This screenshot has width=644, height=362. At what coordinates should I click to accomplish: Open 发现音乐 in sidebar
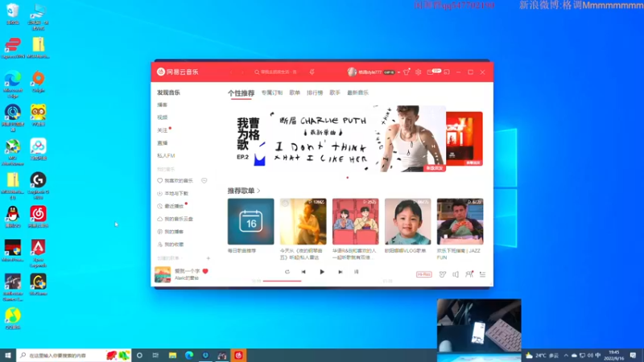[168, 93]
